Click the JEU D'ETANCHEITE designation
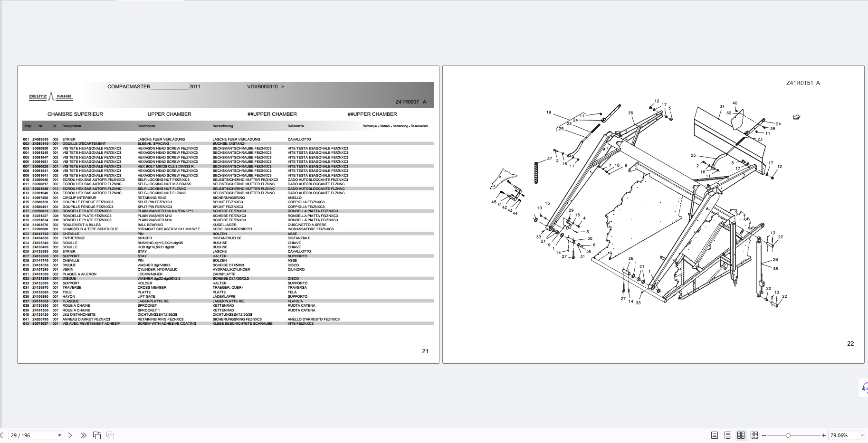The height and width of the screenshot is (443, 868). coord(79,315)
